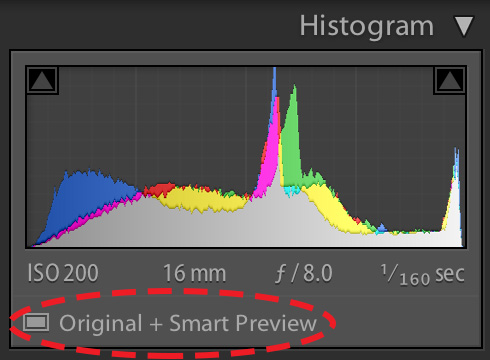The image size is (490, 360).
Task: Click the red patch atop midtones
Action: coord(159,190)
